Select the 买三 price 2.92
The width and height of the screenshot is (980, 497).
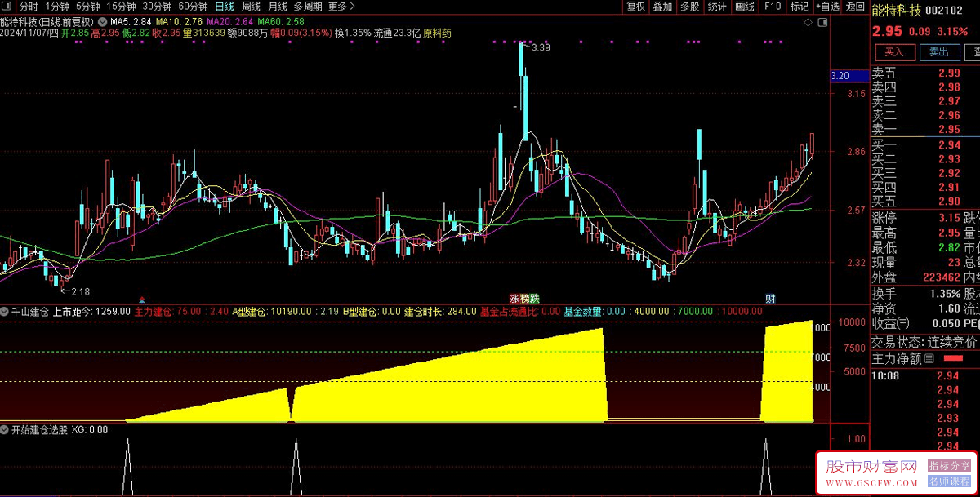pos(949,173)
